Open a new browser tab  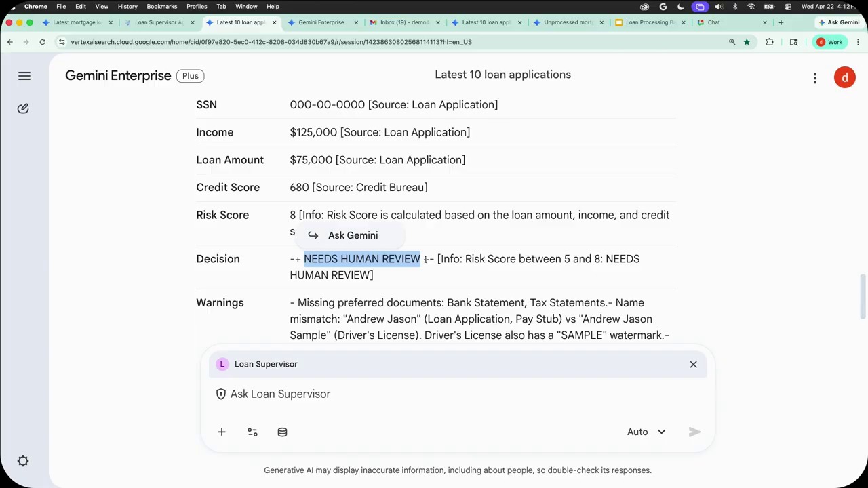click(781, 22)
